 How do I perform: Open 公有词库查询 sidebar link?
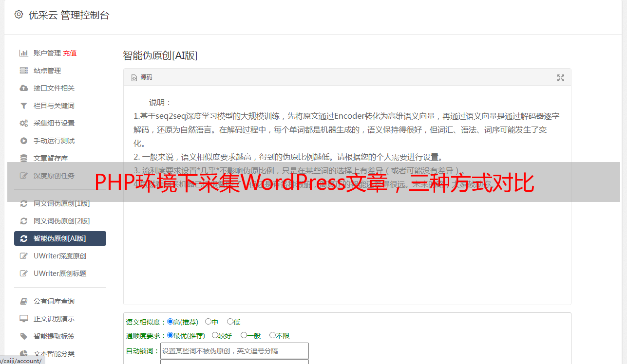coord(54,301)
